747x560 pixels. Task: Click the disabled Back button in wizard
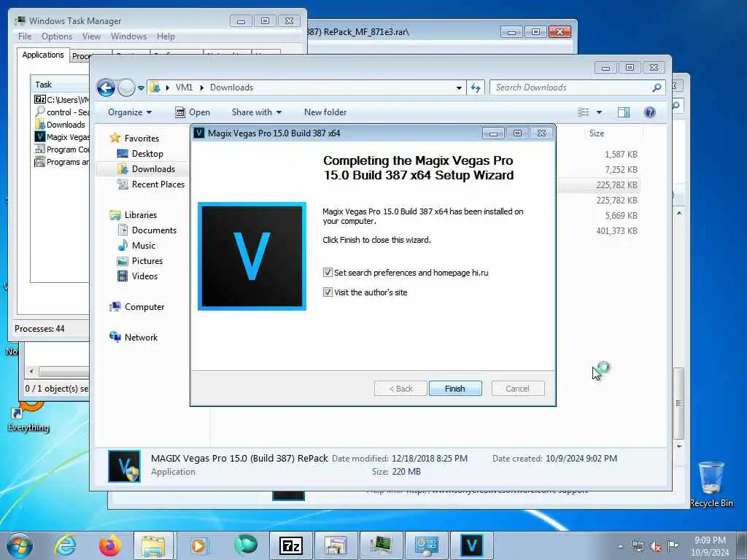tap(400, 389)
